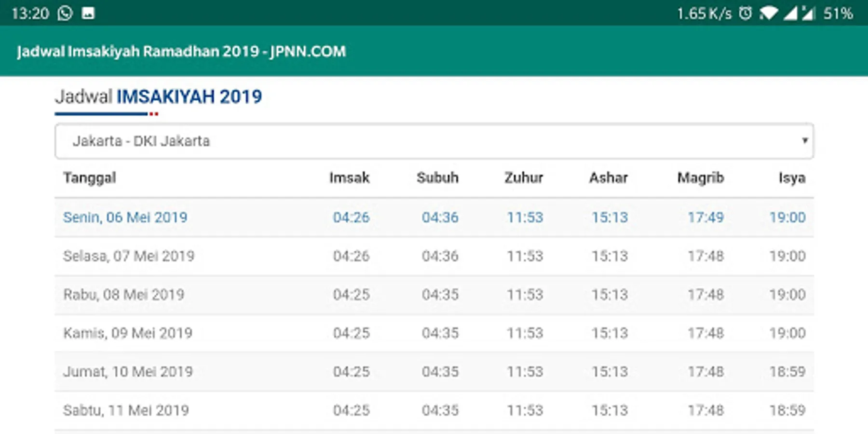Select the Selasa, 07 Mei 2019 date cell

point(129,256)
